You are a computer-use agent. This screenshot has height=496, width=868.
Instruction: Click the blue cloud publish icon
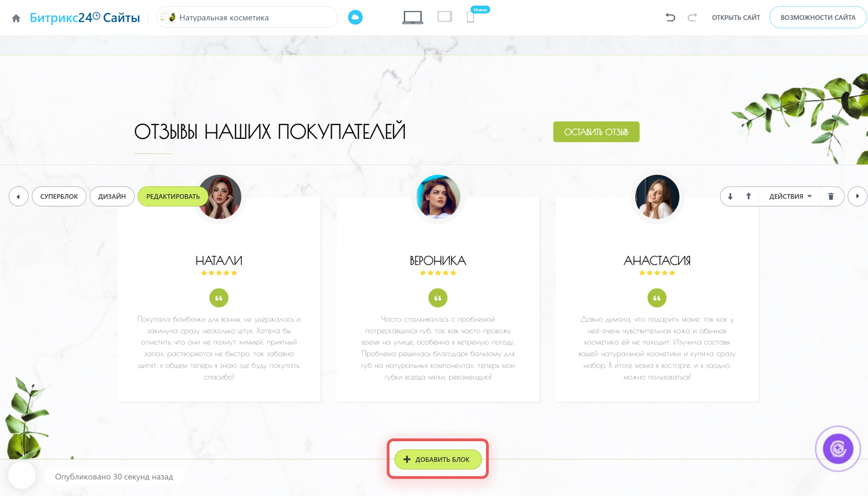[x=355, y=17]
